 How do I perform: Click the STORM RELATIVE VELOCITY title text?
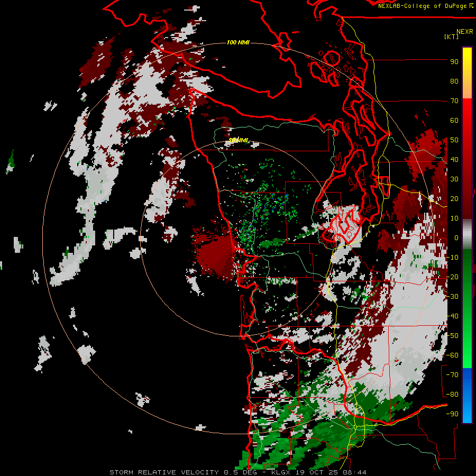164,472
